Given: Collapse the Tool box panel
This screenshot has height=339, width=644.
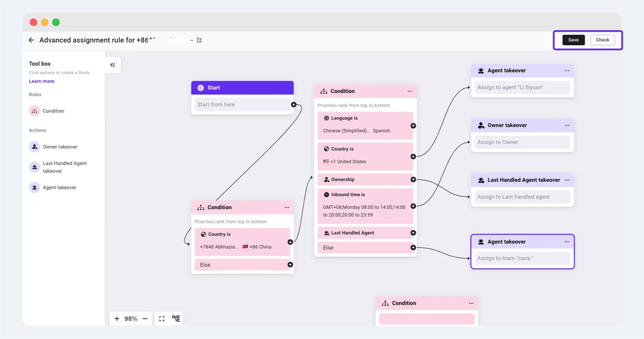Looking at the screenshot, I should (x=113, y=65).
